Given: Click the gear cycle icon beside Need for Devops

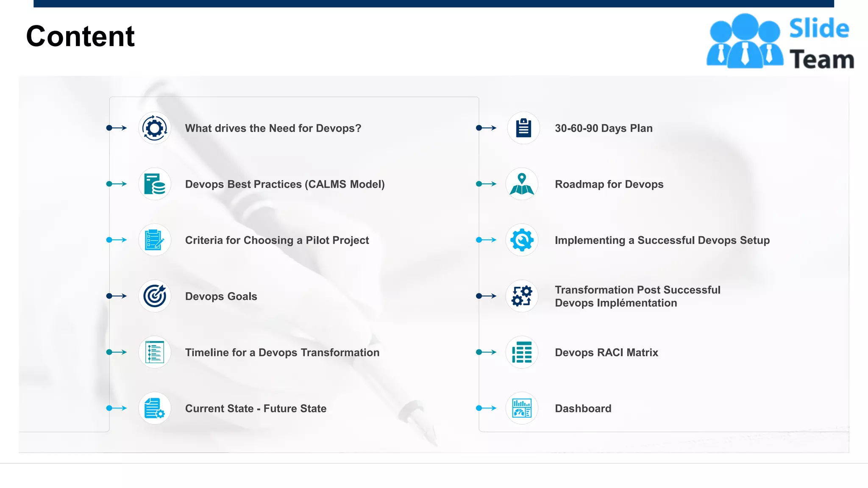Looking at the screenshot, I should [x=154, y=128].
